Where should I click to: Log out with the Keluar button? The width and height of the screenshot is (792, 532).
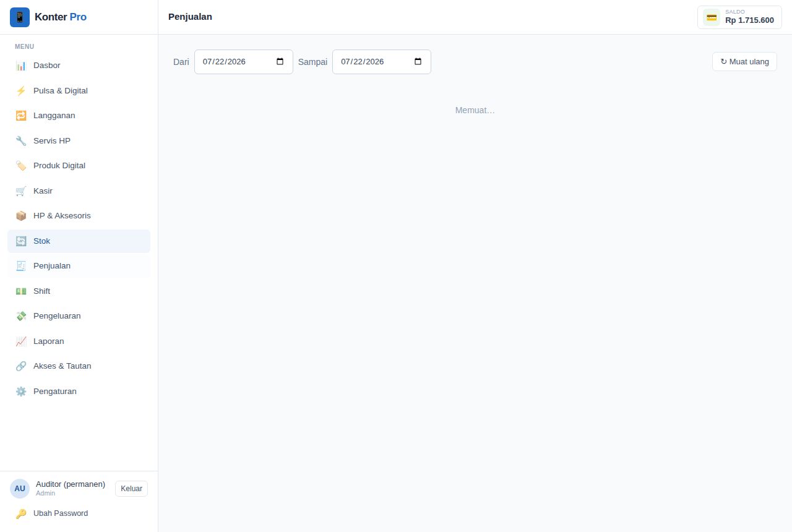pos(131,489)
